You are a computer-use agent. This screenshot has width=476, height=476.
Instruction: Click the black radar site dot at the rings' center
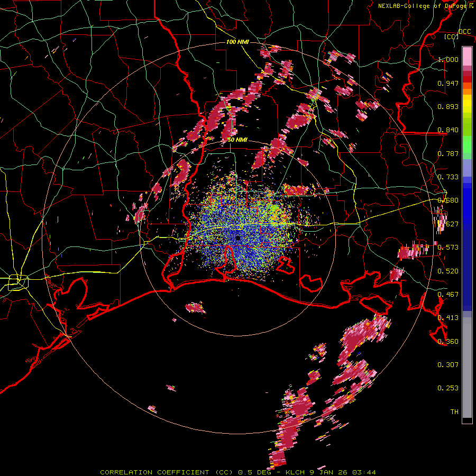(x=237, y=237)
